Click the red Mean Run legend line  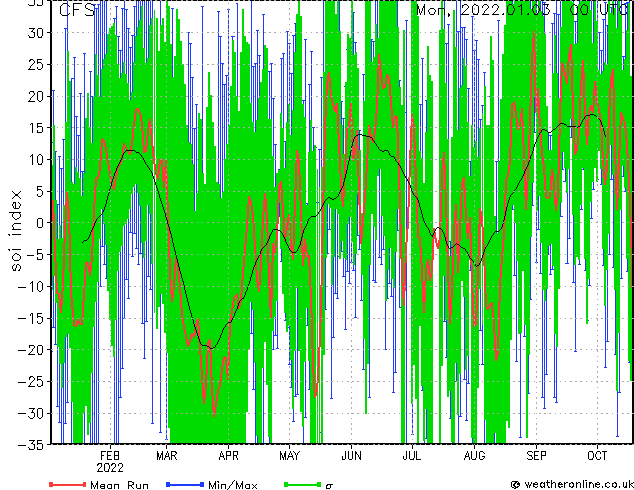[x=68, y=484]
